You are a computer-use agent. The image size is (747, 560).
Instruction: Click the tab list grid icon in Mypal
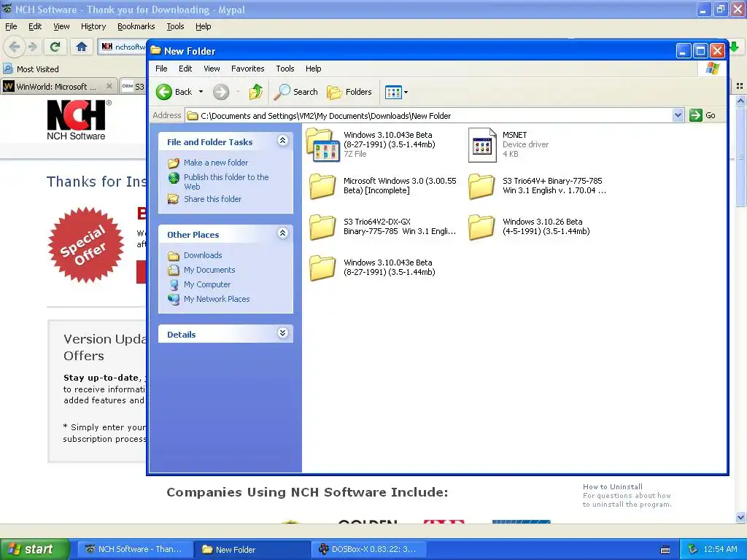740,86
